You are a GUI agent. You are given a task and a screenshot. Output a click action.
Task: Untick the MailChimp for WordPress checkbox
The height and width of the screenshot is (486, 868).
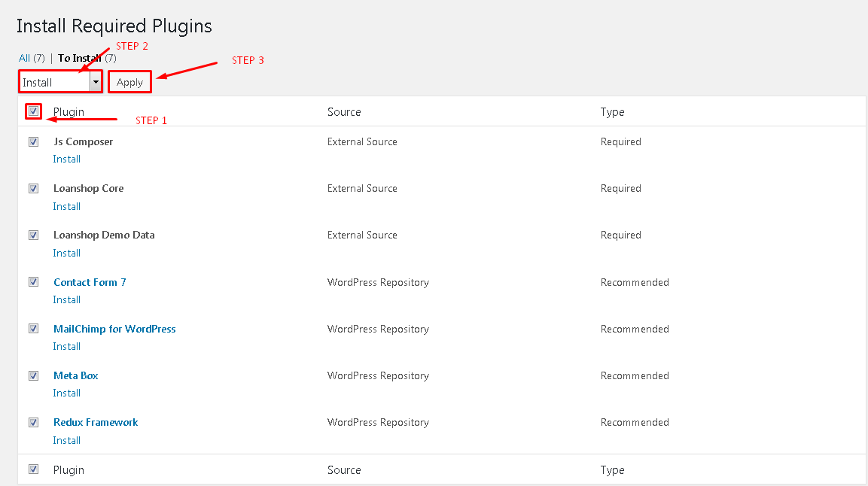coord(33,329)
